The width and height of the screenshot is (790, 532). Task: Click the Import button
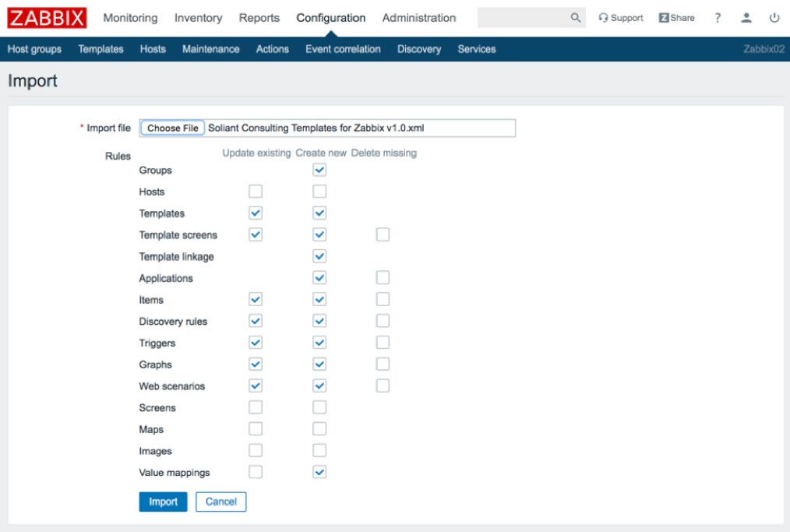click(x=164, y=502)
